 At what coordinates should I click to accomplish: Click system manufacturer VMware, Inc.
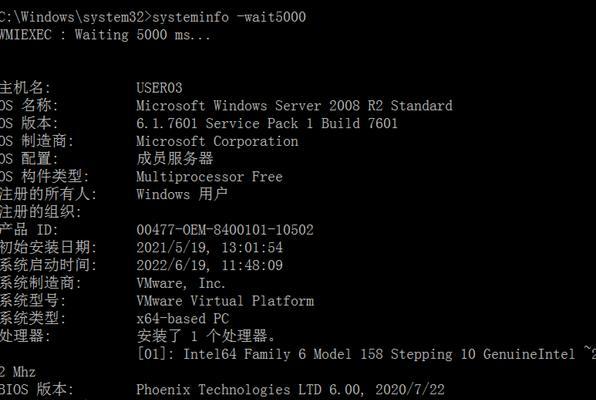coord(181,283)
